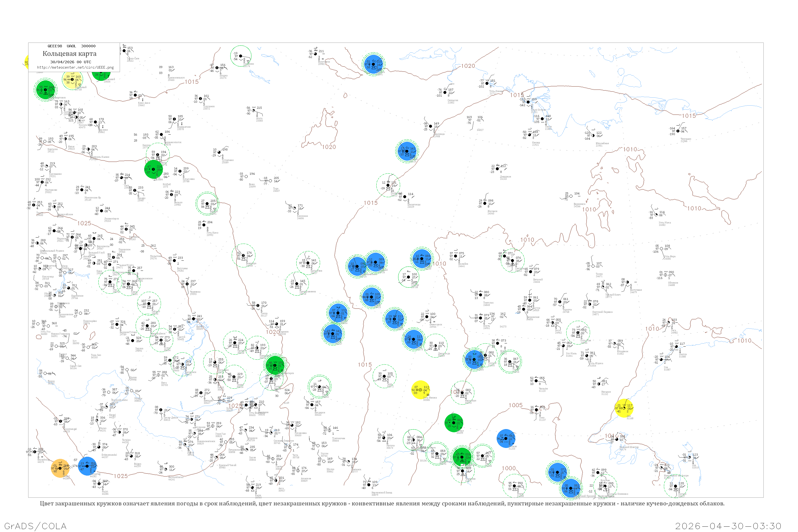Click the 1000 isobar pressure label
The height and width of the screenshot is (532, 798).
509,468
